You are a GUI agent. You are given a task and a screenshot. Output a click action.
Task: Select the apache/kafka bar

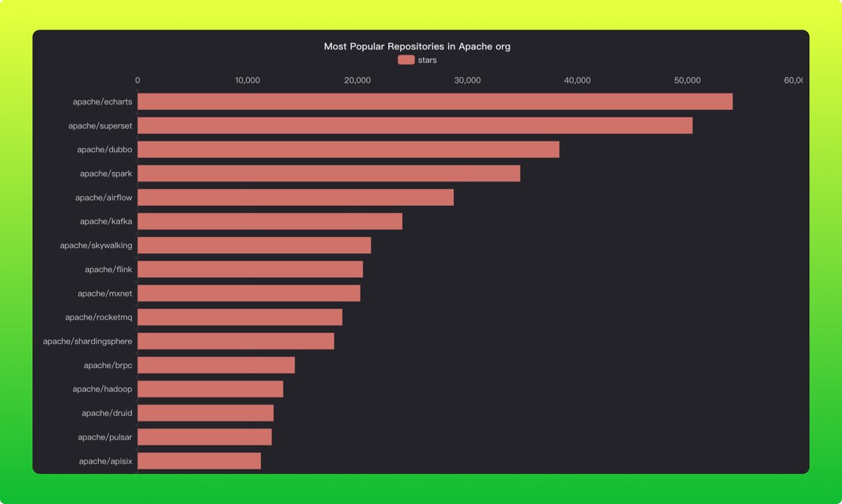[269, 222]
